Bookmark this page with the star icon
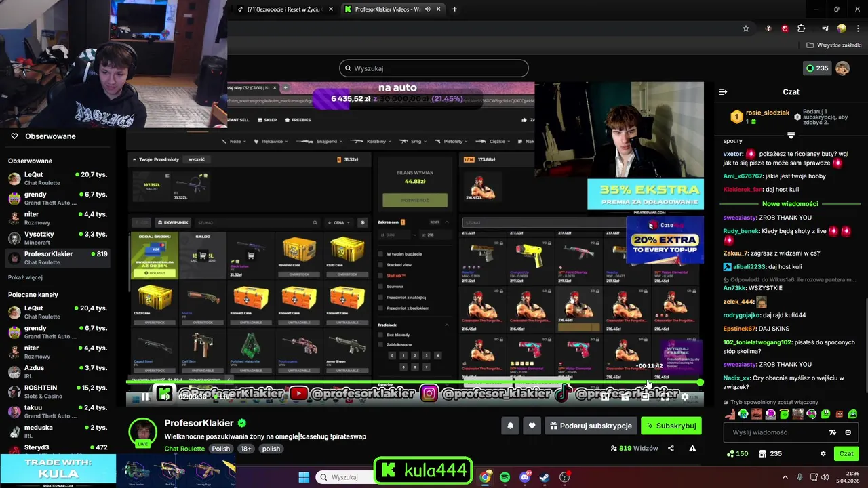868x488 pixels. 746,28
